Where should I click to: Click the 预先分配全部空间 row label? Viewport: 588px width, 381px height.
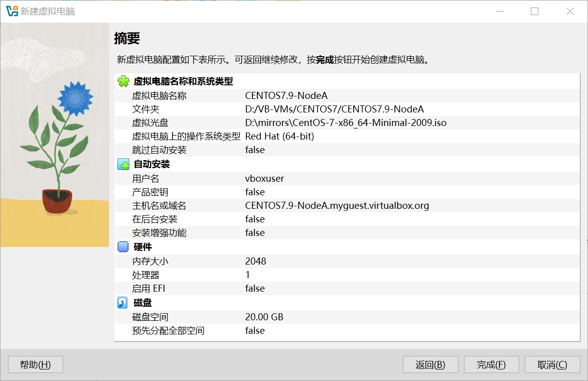pyautogui.click(x=169, y=331)
